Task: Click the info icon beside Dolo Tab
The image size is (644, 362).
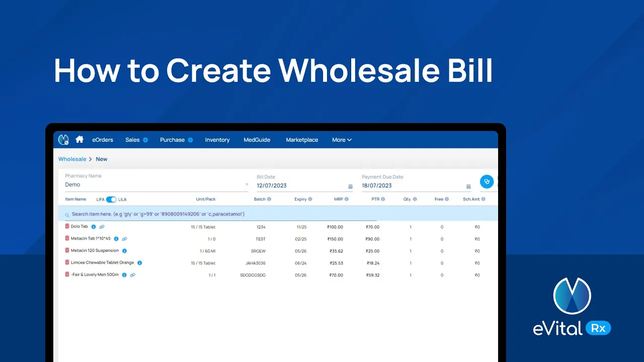Action: pyautogui.click(x=94, y=227)
